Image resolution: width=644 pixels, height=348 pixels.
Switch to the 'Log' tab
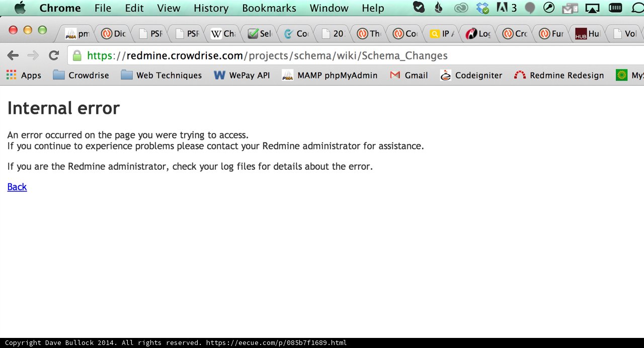(478, 34)
